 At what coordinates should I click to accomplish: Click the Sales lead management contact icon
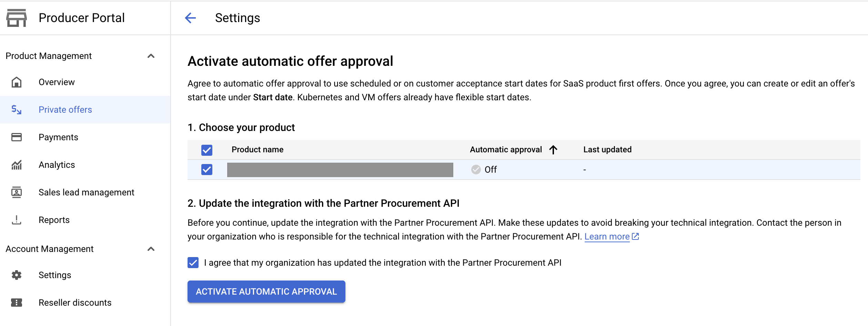coord(17,192)
